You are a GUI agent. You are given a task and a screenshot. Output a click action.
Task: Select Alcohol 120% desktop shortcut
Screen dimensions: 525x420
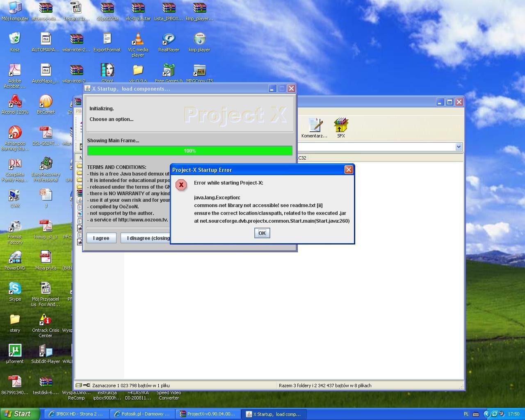[15, 105]
